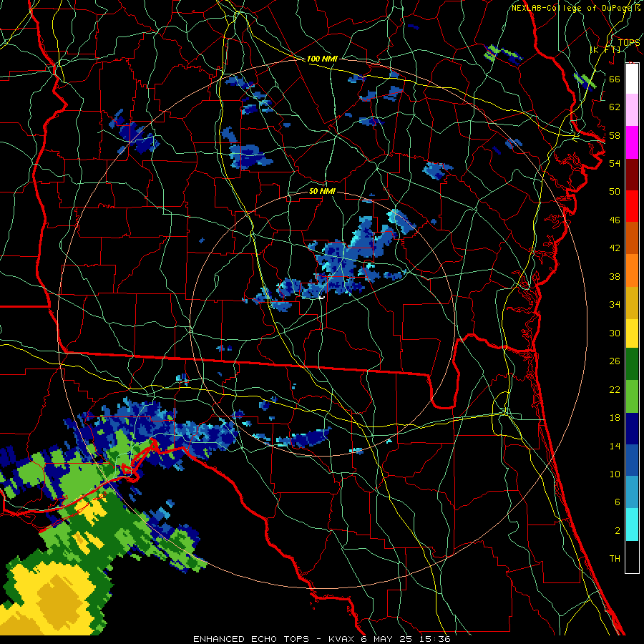Click legend value 34

point(615,305)
